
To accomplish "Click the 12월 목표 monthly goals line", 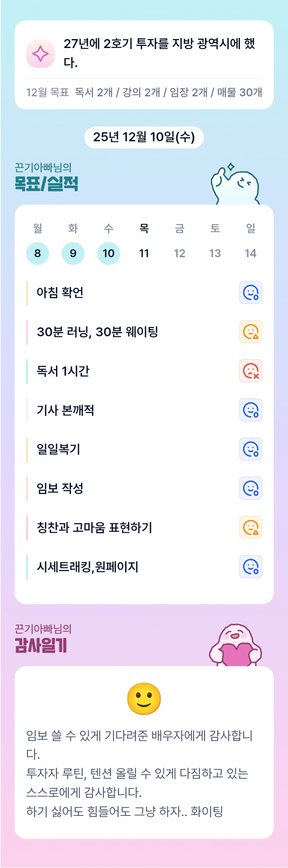I will 144,92.
